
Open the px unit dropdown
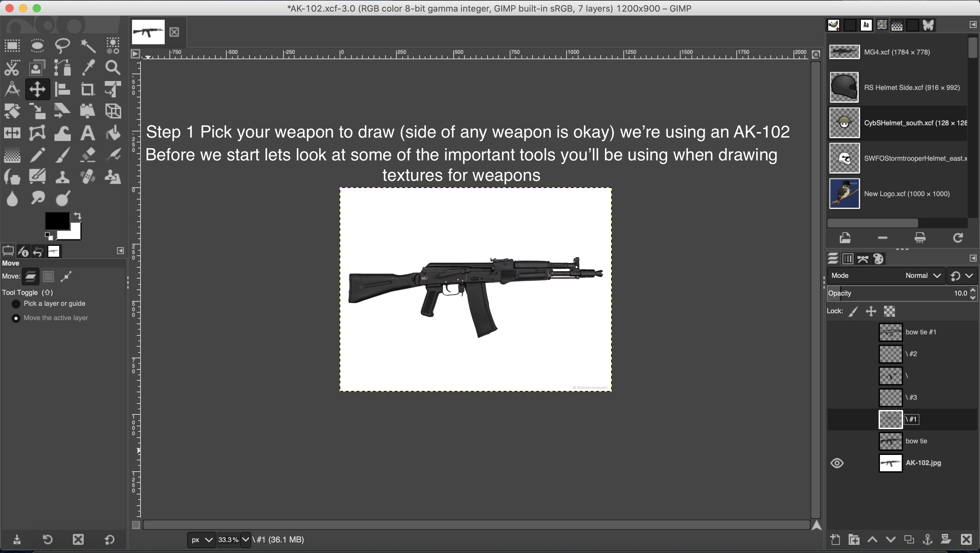click(201, 540)
